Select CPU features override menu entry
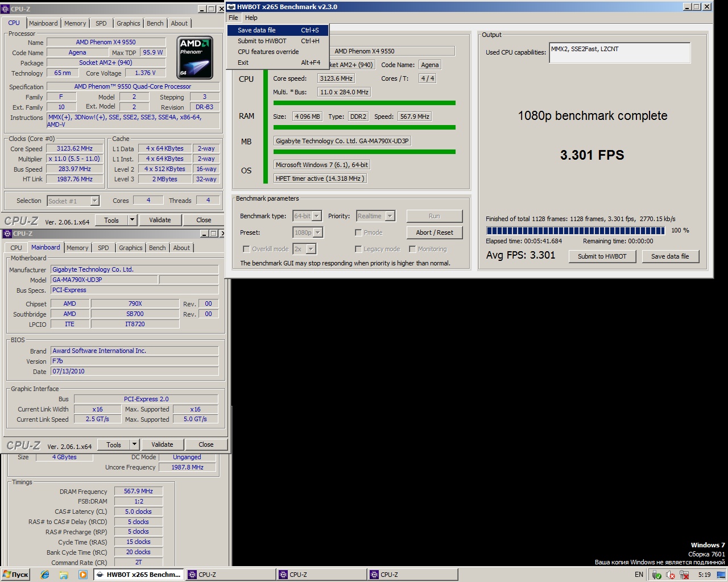 tap(278, 52)
